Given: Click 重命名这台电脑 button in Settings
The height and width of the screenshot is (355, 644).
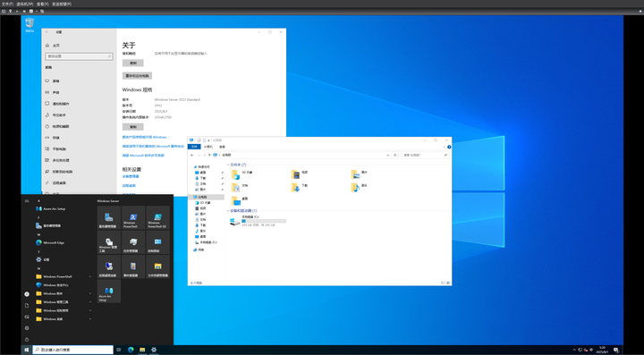Looking at the screenshot, I should 137,76.
